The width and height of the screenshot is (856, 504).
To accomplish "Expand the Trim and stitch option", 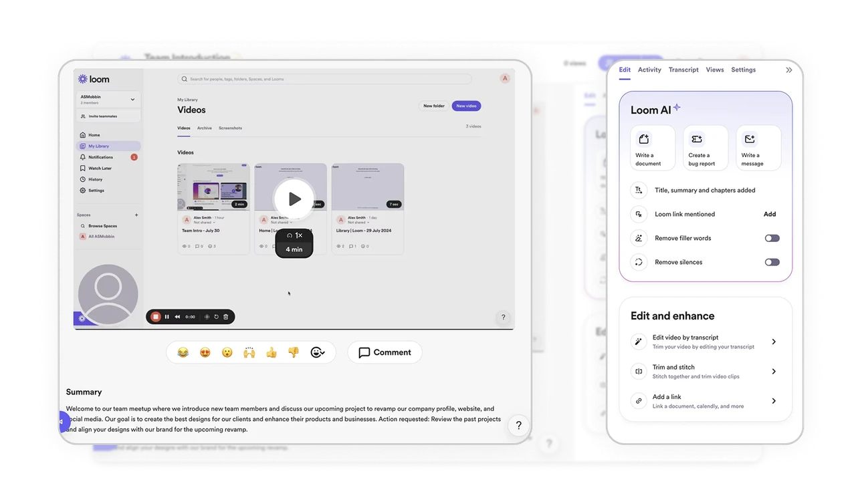I will [774, 370].
